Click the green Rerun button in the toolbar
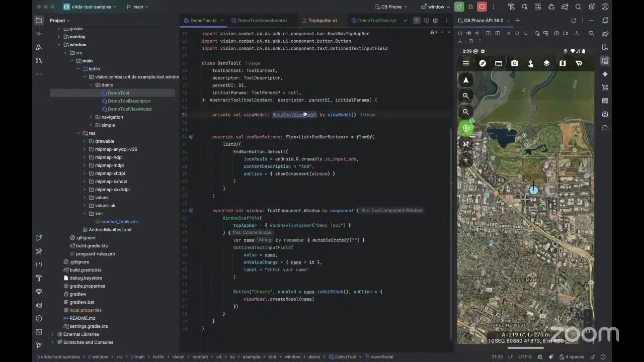644x362 pixels. click(459, 7)
